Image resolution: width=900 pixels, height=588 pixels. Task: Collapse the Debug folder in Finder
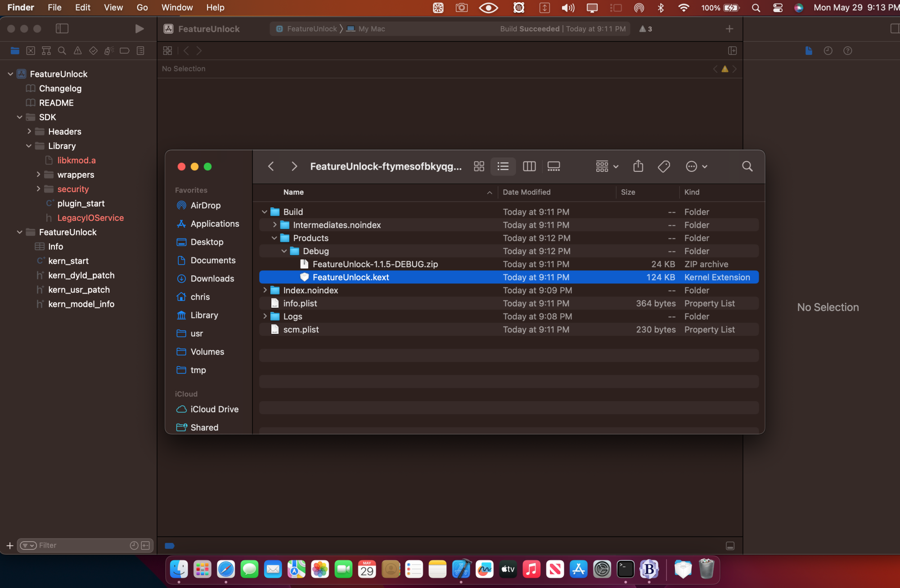[x=284, y=251]
